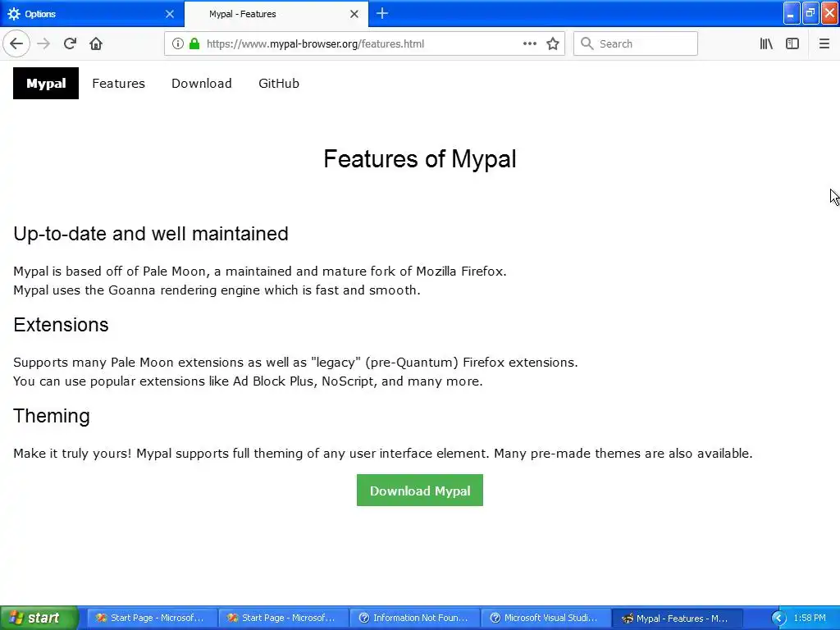This screenshot has height=630, width=840.
Task: Click the magnifier icon in Search box
Action: [587, 43]
